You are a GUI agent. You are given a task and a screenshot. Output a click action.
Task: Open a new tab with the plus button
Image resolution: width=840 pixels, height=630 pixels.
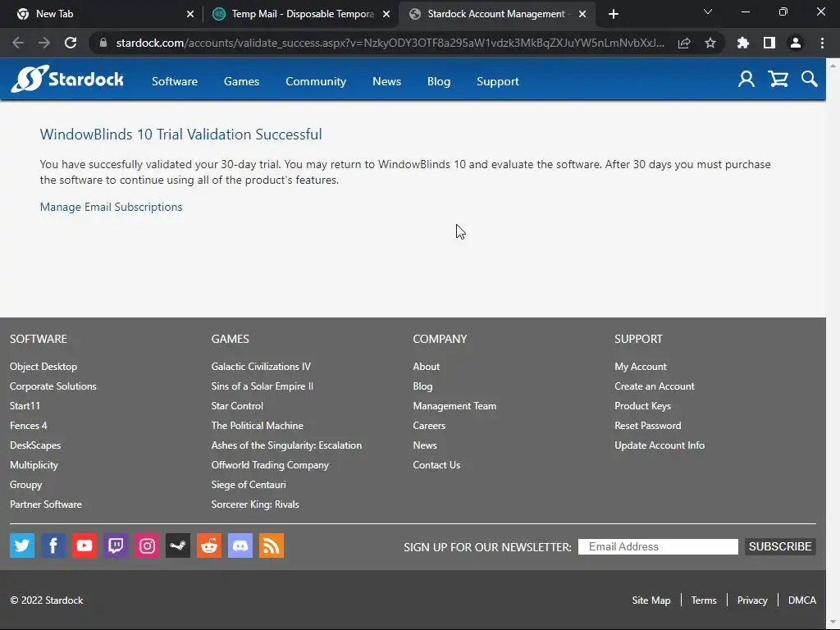coord(614,14)
